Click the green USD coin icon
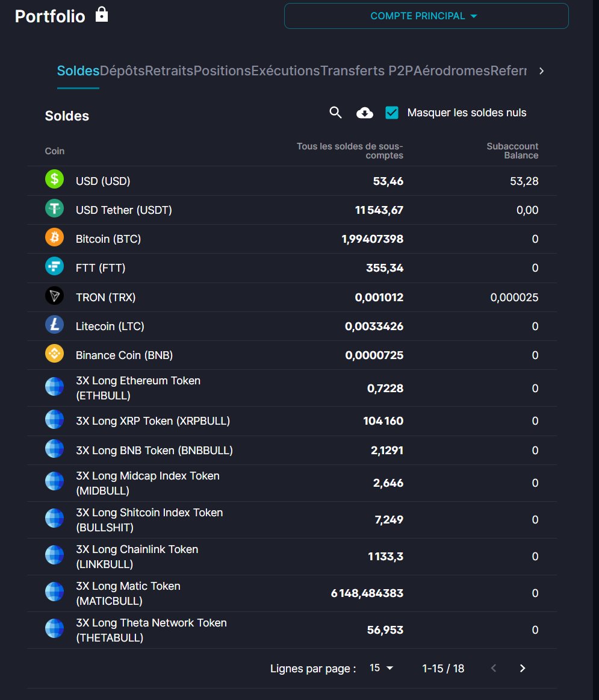Viewport: 599px width, 700px height. 54,180
